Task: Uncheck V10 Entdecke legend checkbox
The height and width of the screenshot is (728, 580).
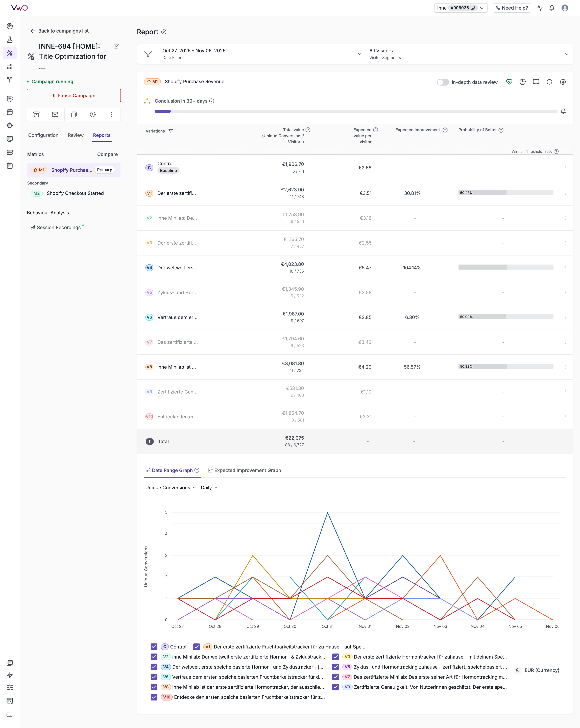Action: [x=154, y=697]
